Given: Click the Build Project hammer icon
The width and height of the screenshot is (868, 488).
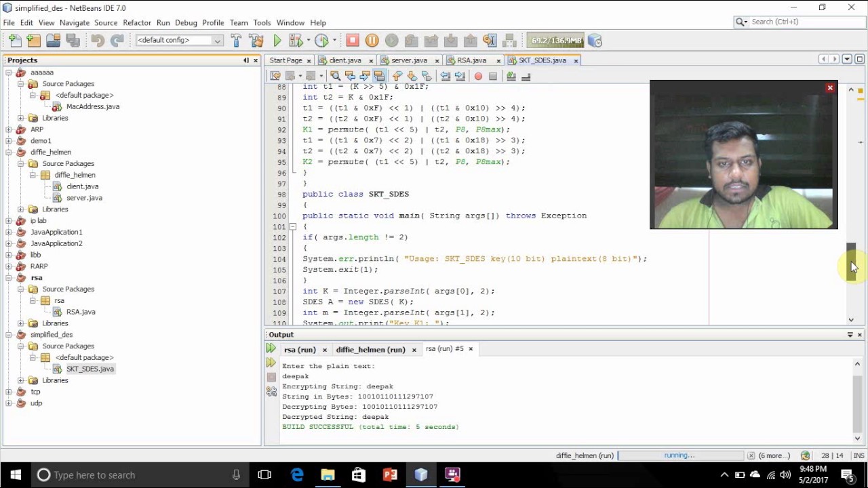Looking at the screenshot, I should click(236, 41).
